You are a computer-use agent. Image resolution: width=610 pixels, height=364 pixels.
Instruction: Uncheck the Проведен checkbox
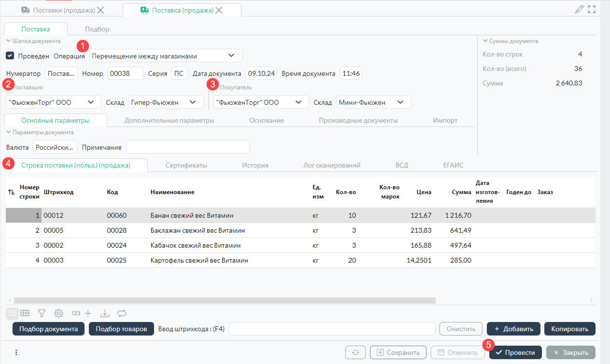[10, 56]
